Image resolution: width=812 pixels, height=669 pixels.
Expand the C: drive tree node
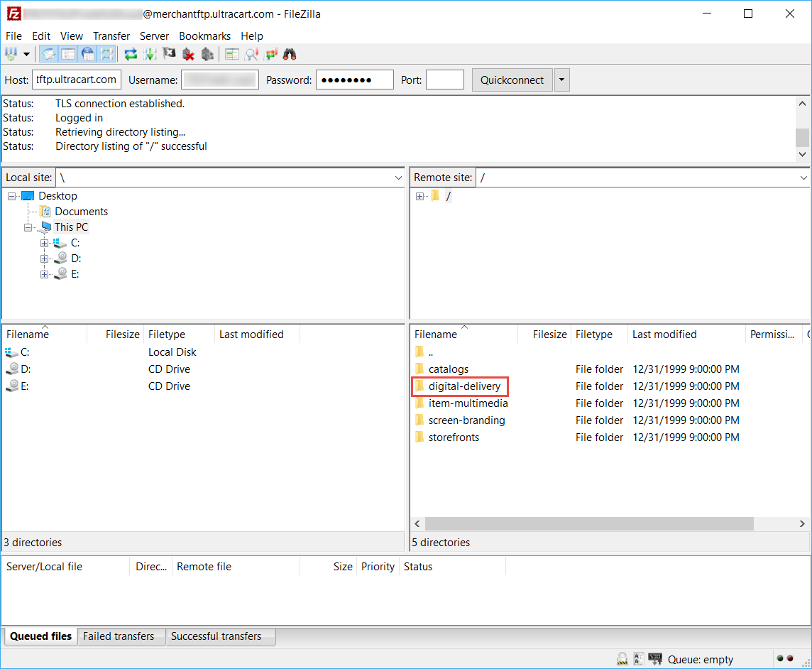[x=45, y=243]
